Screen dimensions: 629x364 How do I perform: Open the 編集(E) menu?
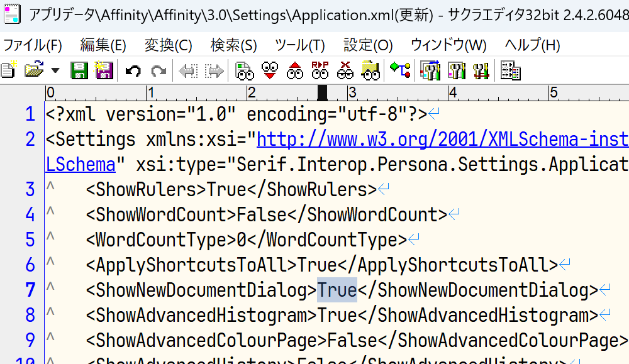(103, 45)
